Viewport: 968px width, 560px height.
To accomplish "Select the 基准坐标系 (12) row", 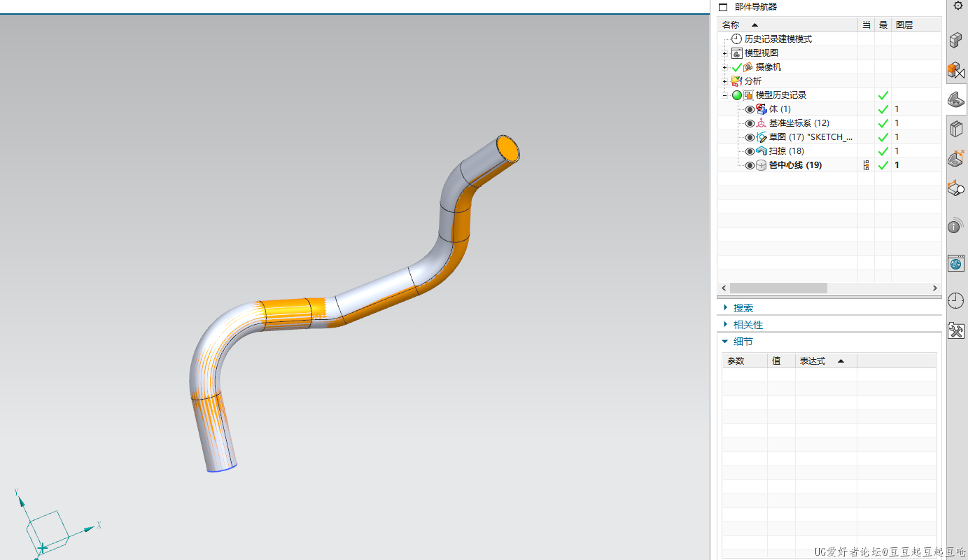I will click(829, 123).
